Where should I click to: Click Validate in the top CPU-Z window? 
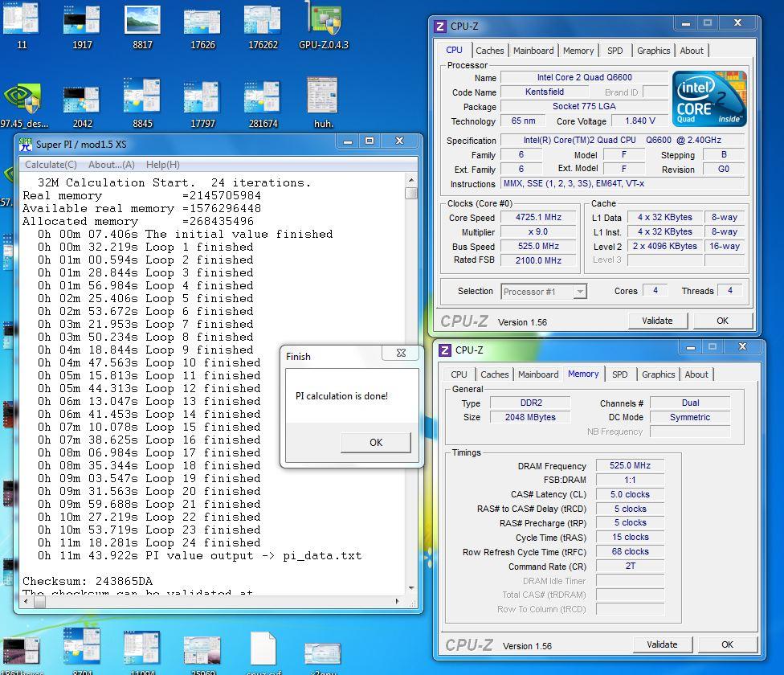pyautogui.click(x=657, y=321)
